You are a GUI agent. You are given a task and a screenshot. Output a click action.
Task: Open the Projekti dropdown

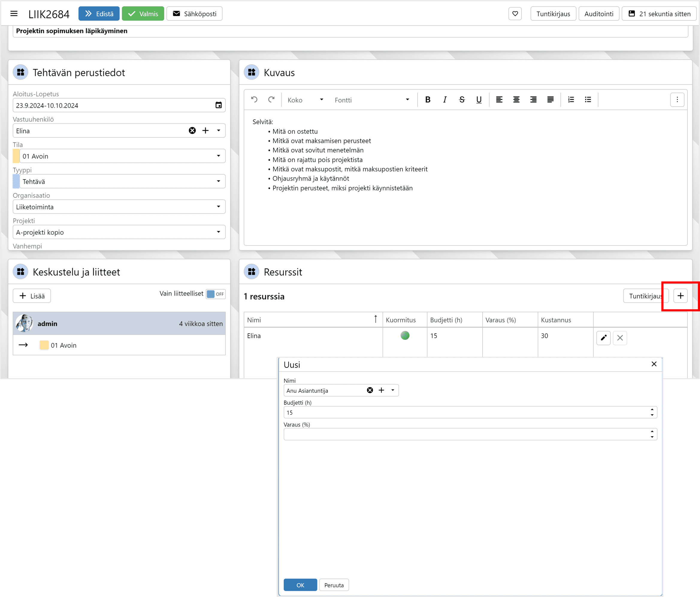219,232
